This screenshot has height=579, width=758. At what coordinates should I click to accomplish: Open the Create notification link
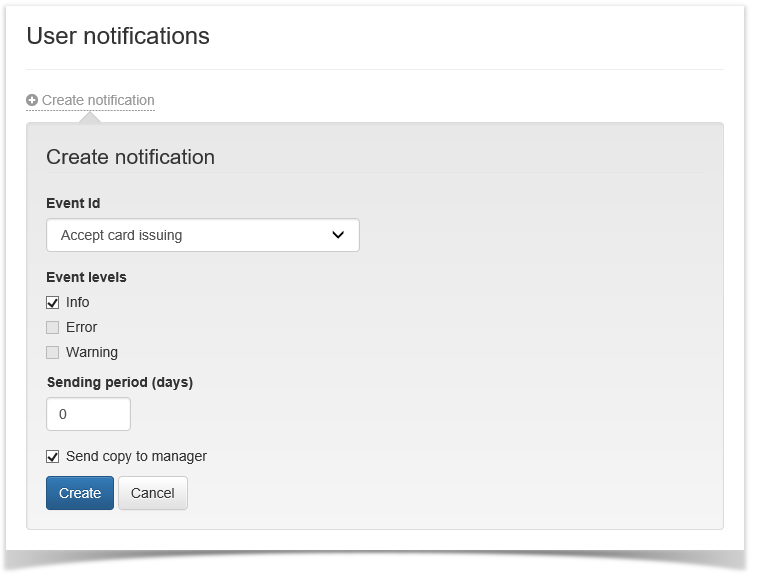tap(98, 100)
